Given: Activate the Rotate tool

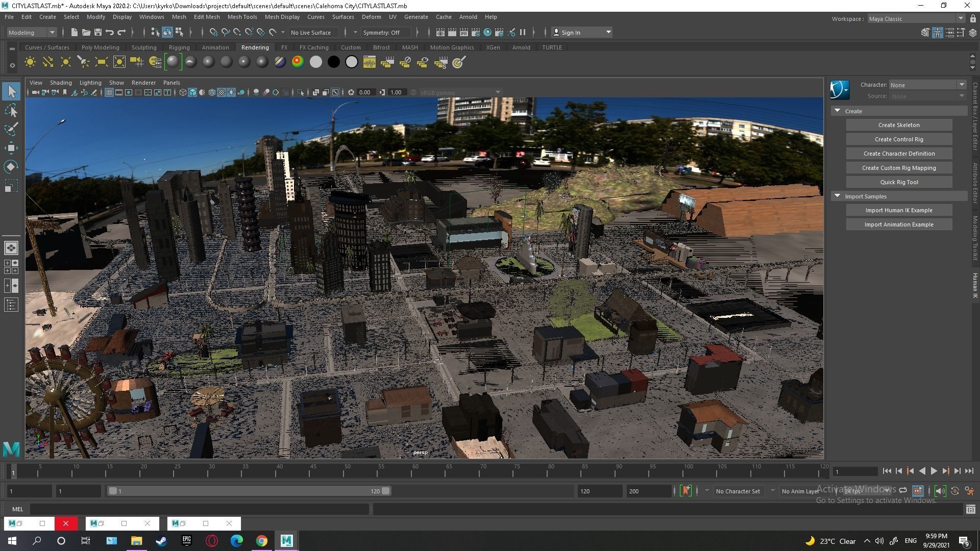Looking at the screenshot, I should click(x=11, y=167).
